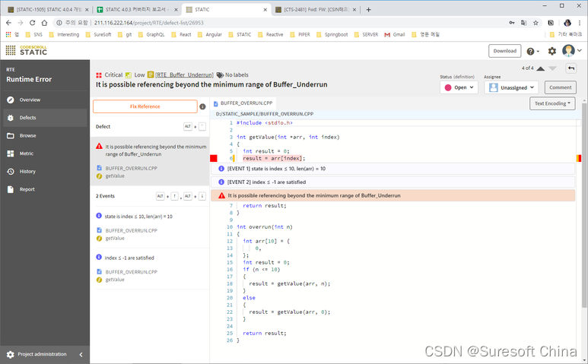The height and width of the screenshot is (364, 588).
Task: Click the red warning banner in code view
Action: [x=393, y=195]
